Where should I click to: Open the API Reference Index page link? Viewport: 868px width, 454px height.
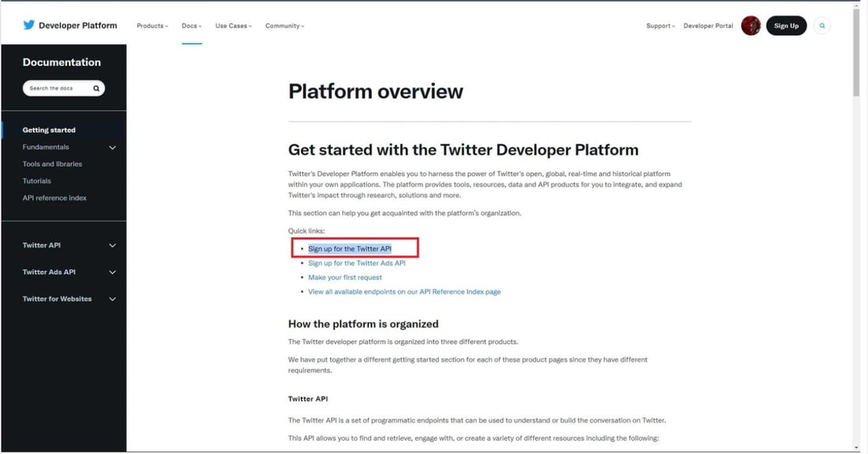pyautogui.click(x=405, y=292)
